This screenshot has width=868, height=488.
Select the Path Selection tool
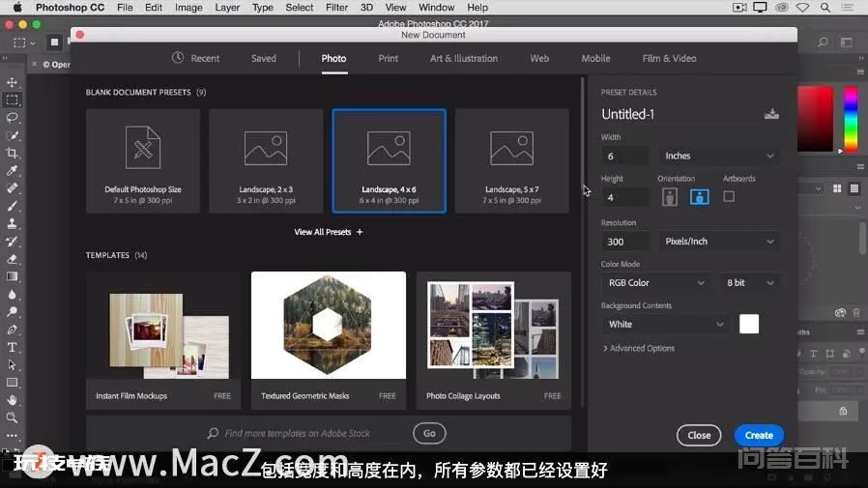point(12,365)
